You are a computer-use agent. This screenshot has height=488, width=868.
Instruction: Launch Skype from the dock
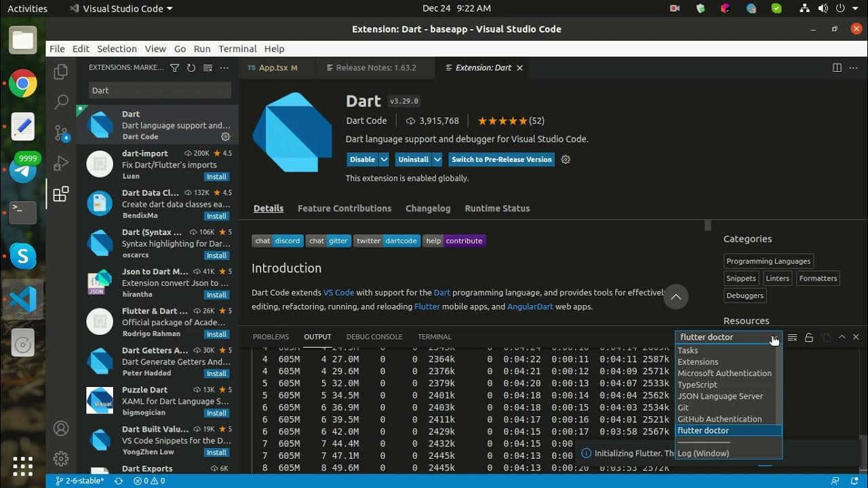(23, 256)
